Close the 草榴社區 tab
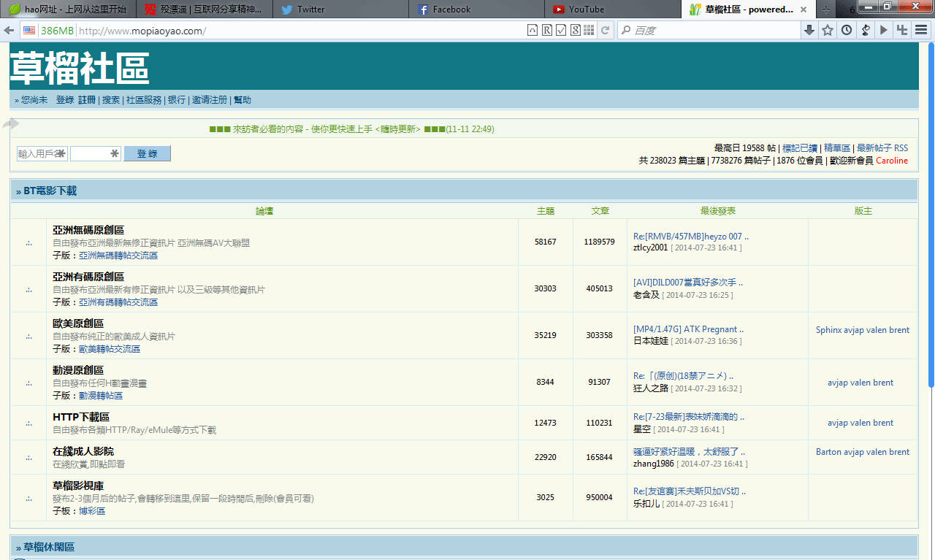 tap(804, 9)
